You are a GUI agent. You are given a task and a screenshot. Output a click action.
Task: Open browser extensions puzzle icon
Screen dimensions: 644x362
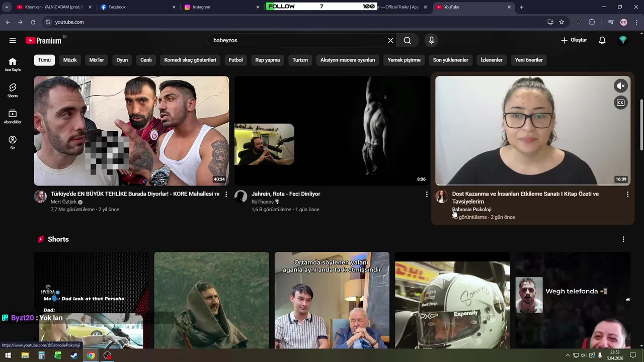pyautogui.click(x=592, y=22)
